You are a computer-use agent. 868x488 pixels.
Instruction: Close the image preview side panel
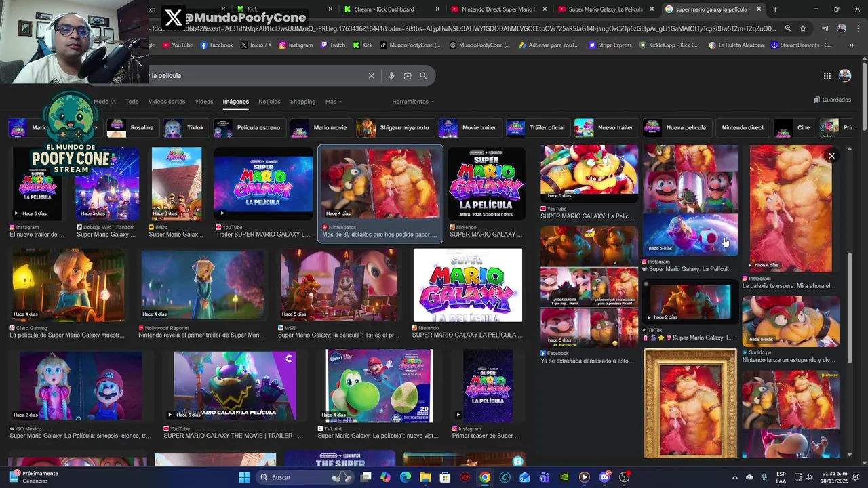(831, 156)
